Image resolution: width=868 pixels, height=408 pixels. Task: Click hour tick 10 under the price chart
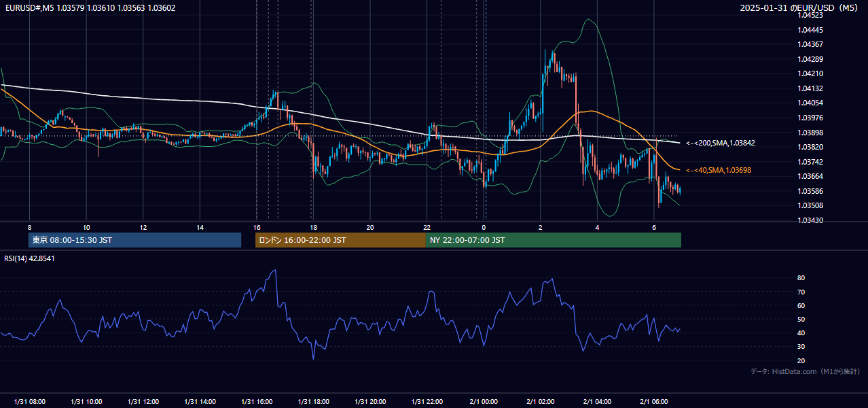point(86,227)
